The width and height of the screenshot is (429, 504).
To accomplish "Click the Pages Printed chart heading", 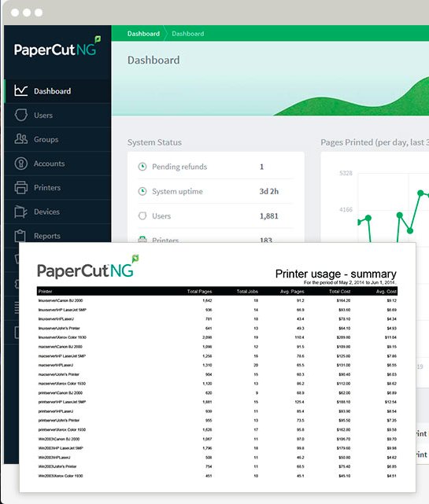I will tap(375, 142).
